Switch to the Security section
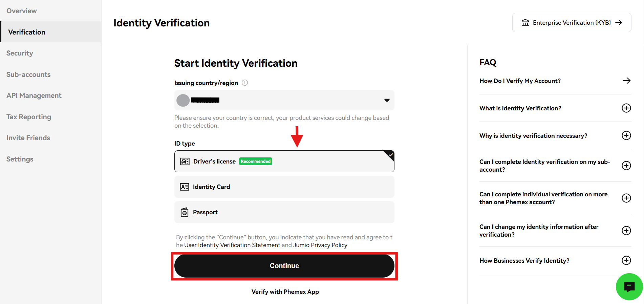This screenshot has width=644, height=304. 20,53
